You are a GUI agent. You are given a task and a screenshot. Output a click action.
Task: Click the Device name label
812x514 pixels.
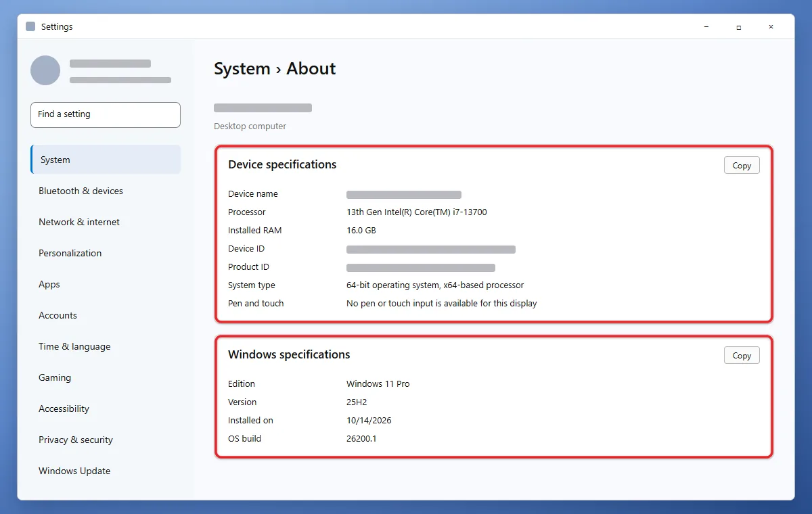point(253,193)
